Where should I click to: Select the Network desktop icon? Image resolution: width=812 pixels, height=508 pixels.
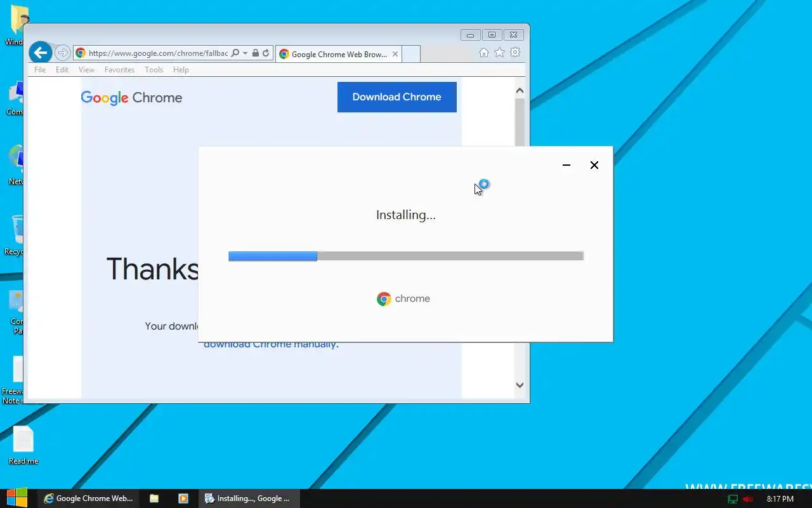(x=15, y=165)
